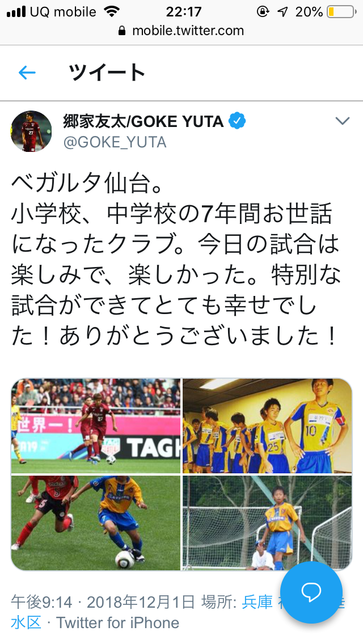Tap the ツイート header title

click(x=107, y=73)
